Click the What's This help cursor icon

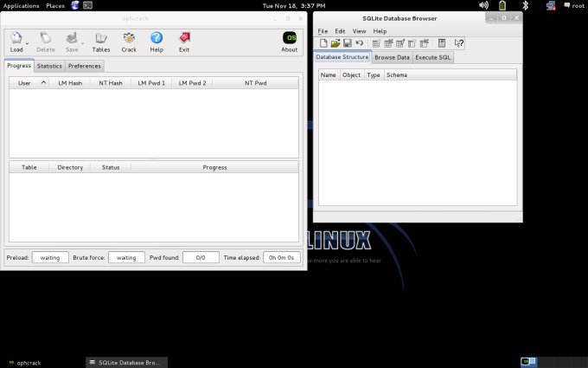coord(459,43)
